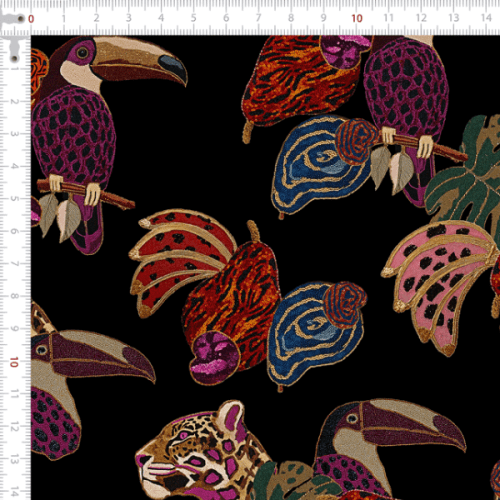Click the hole in the ruler corner

(21, 19)
